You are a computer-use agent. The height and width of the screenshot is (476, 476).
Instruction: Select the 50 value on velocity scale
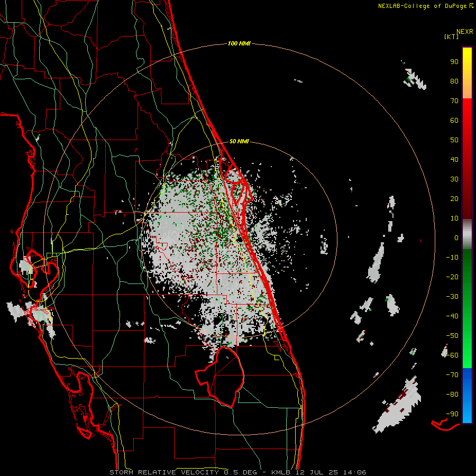454,140
